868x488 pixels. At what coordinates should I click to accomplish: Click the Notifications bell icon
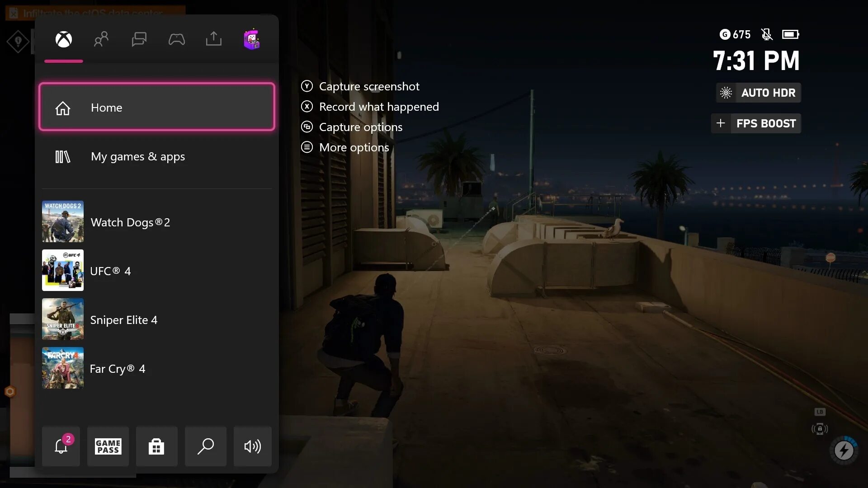(60, 446)
